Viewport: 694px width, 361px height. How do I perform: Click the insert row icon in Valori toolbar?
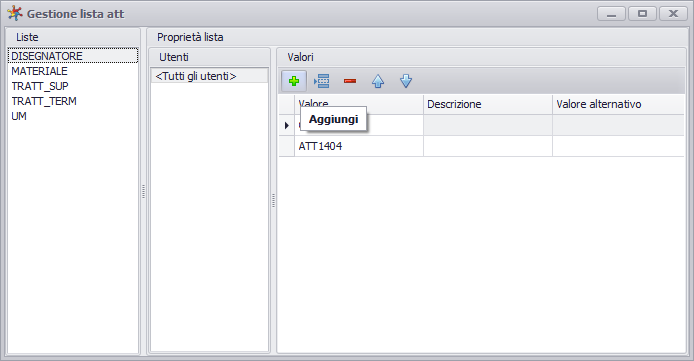pos(322,81)
